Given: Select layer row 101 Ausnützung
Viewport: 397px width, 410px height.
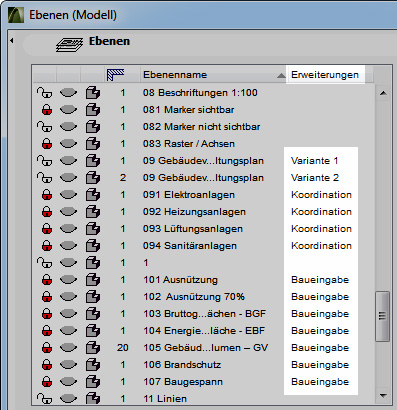Looking at the screenshot, I should (203, 280).
